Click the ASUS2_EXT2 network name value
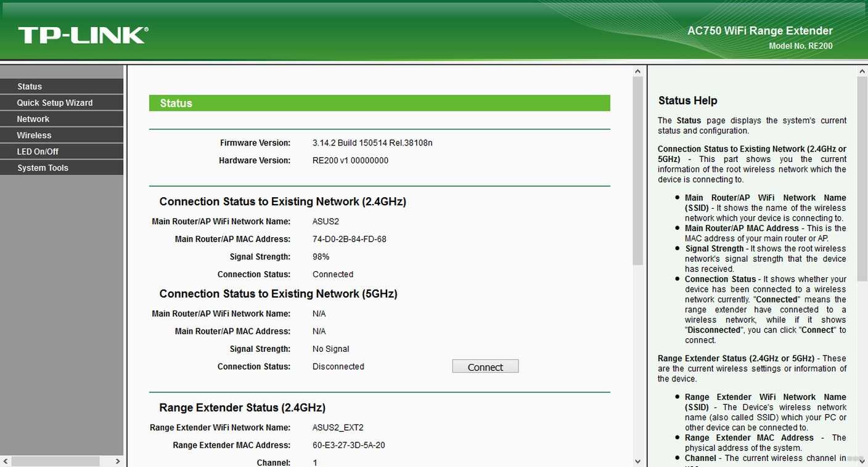Image resolution: width=868 pixels, height=467 pixels. point(338,428)
